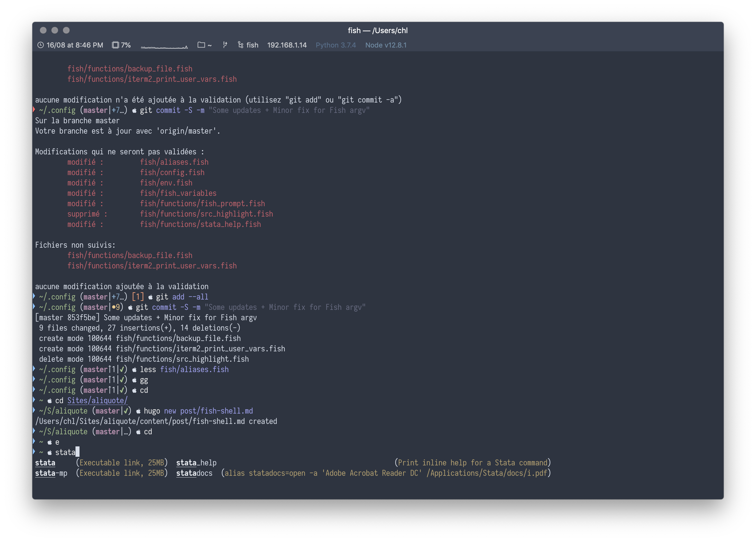Viewport: 756px width, 542px height.
Task: Click the yellow minimize window button
Action: click(55, 30)
